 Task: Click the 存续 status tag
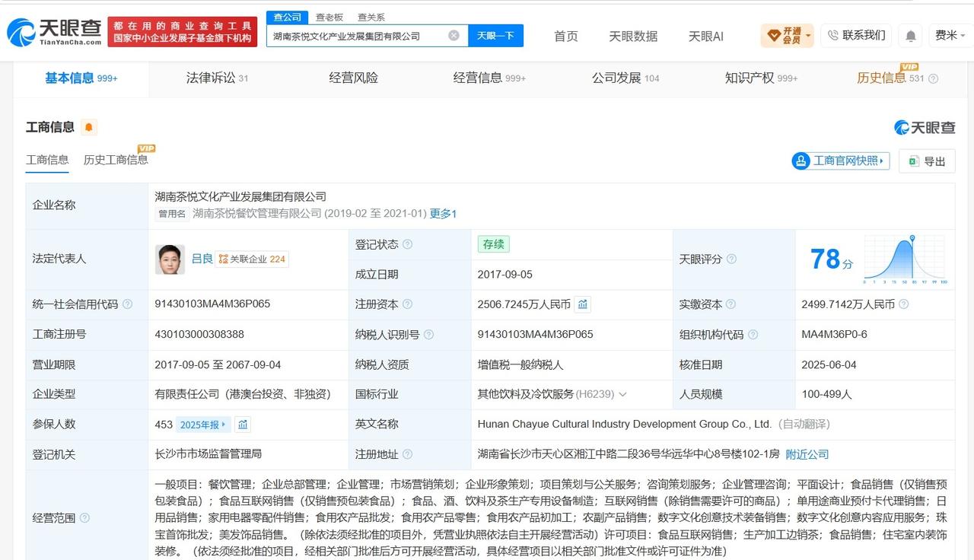click(x=493, y=244)
